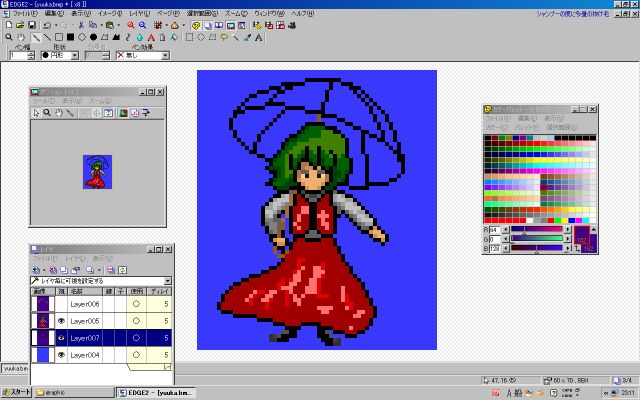Adjust the green G color slider
This screenshot has width=640, height=400.
(537, 239)
